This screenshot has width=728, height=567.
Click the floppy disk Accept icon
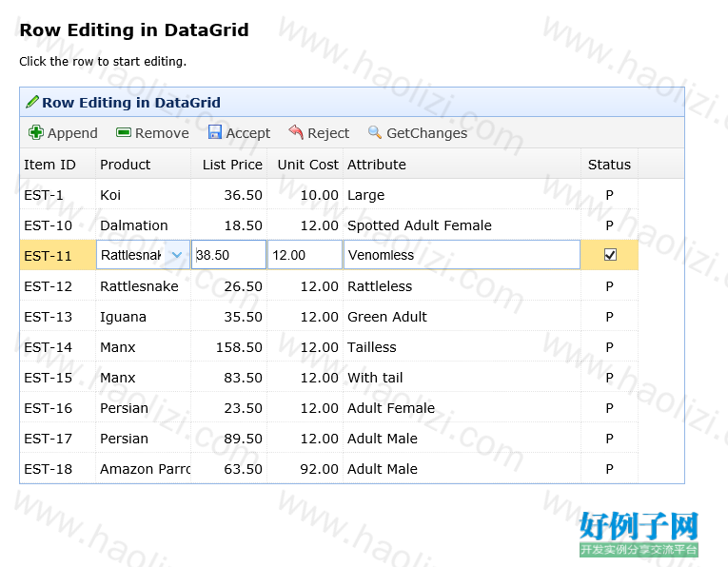(x=214, y=132)
